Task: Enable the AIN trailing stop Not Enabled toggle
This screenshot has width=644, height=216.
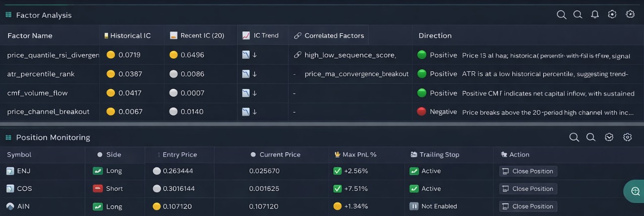Action: (x=414, y=206)
